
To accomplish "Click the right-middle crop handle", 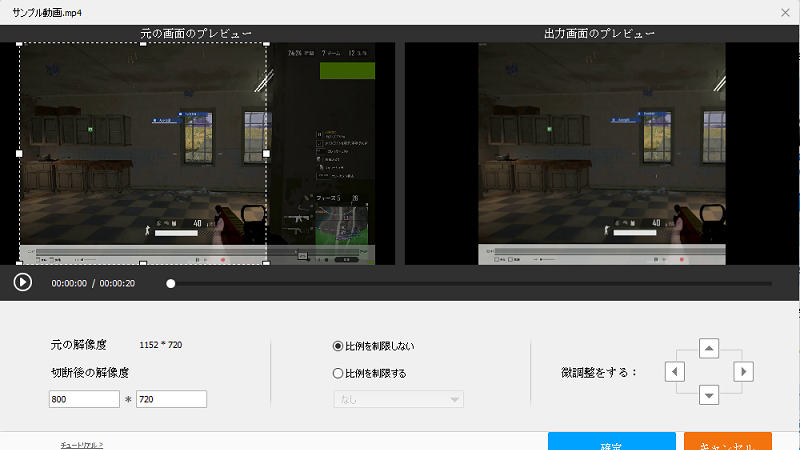I will [x=266, y=153].
